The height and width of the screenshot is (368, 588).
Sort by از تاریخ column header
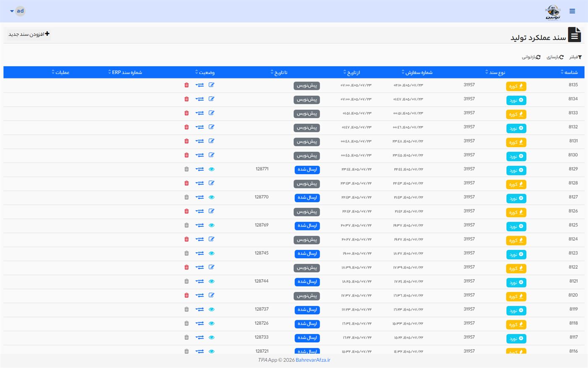(x=352, y=72)
